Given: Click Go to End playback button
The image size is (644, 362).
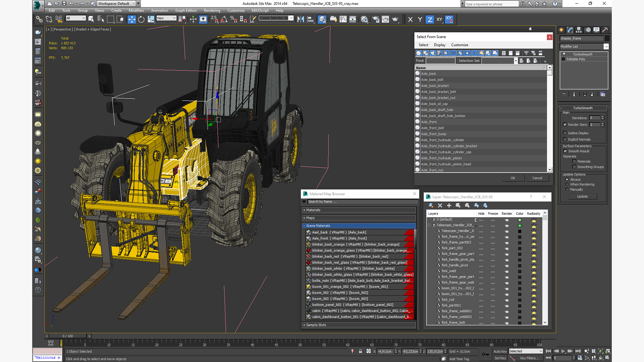Looking at the screenshot, I should pyautogui.click(x=578, y=351).
